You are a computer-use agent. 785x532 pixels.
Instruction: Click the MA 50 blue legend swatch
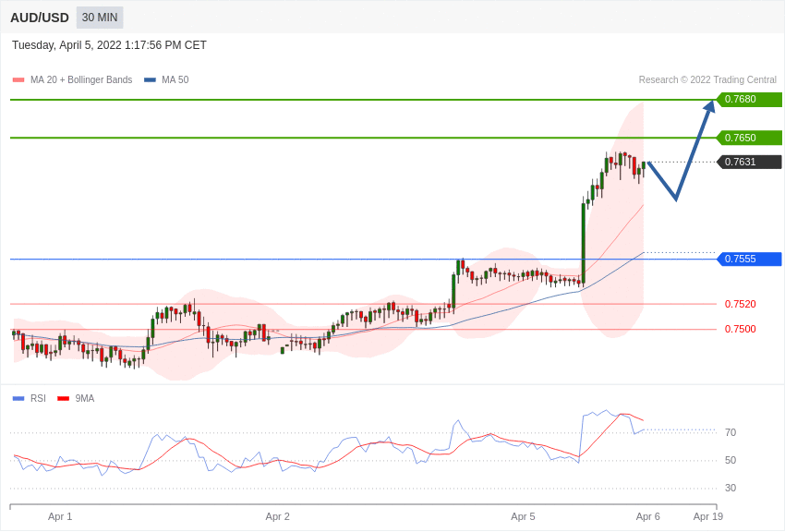pos(151,80)
